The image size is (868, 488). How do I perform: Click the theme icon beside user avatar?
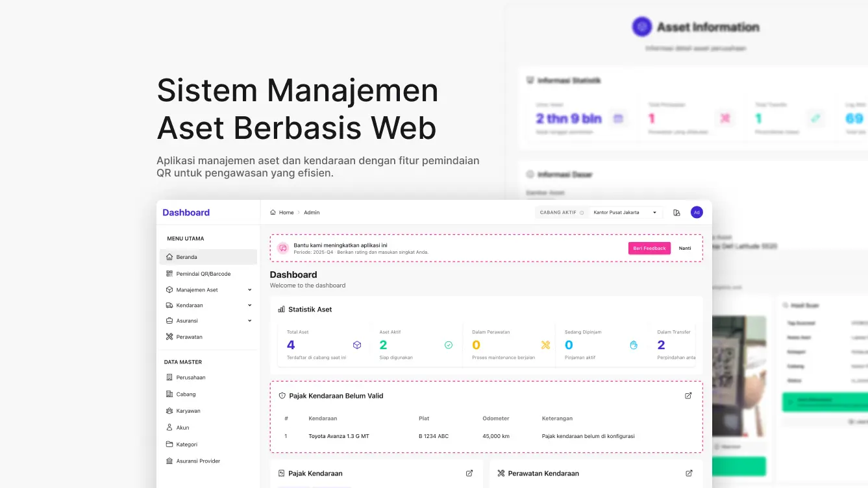676,213
